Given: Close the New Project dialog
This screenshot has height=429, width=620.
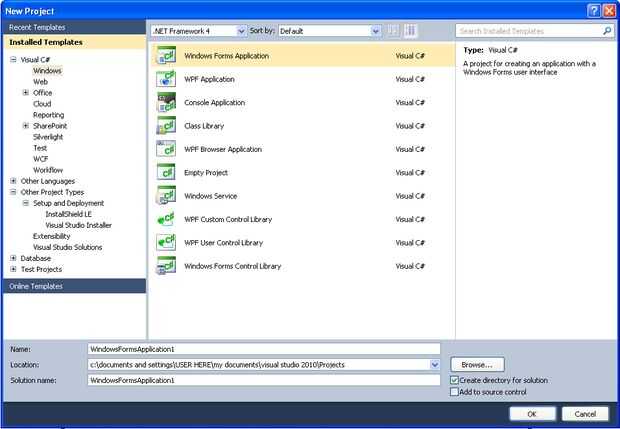Looking at the screenshot, I should pos(609,11).
